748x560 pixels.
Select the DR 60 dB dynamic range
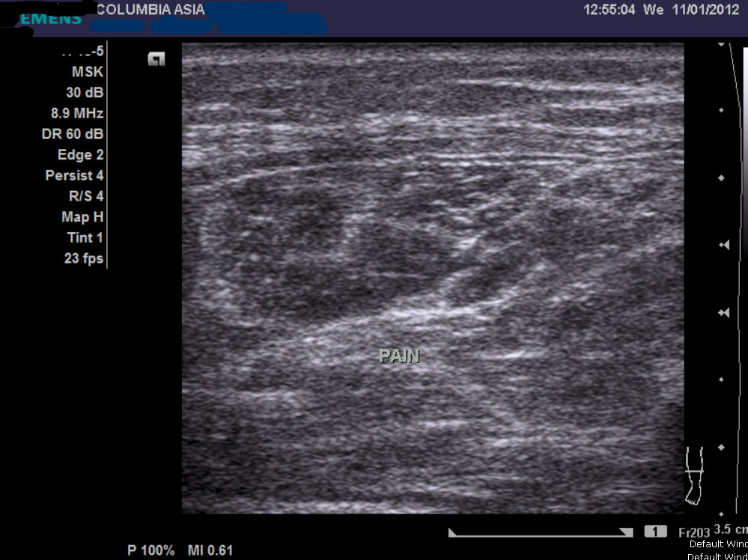pos(73,134)
